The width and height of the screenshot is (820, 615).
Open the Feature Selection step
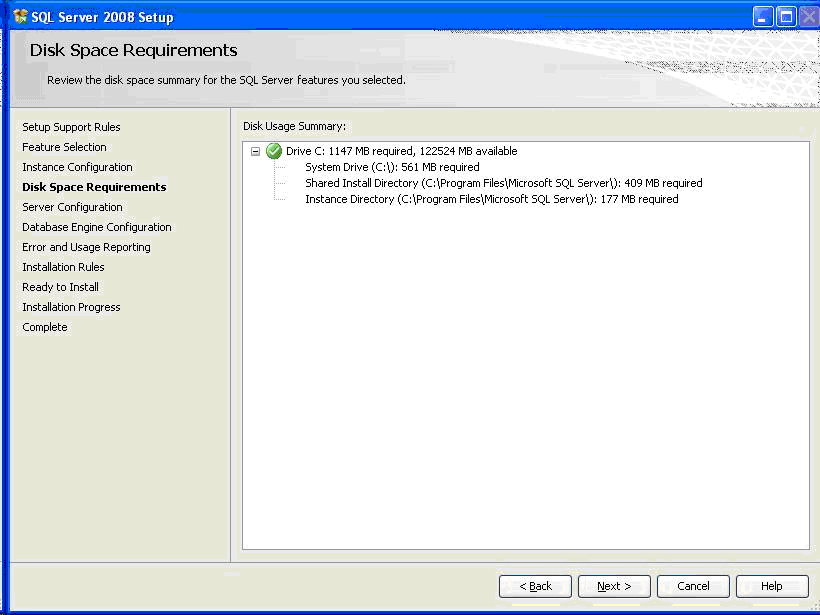click(64, 147)
